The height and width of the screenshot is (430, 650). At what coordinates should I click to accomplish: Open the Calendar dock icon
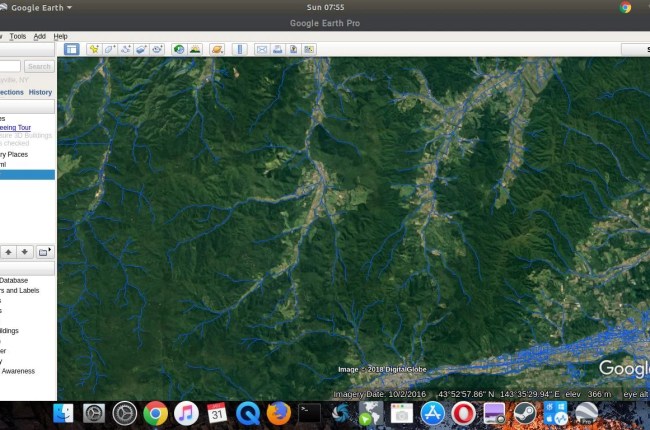point(217,413)
